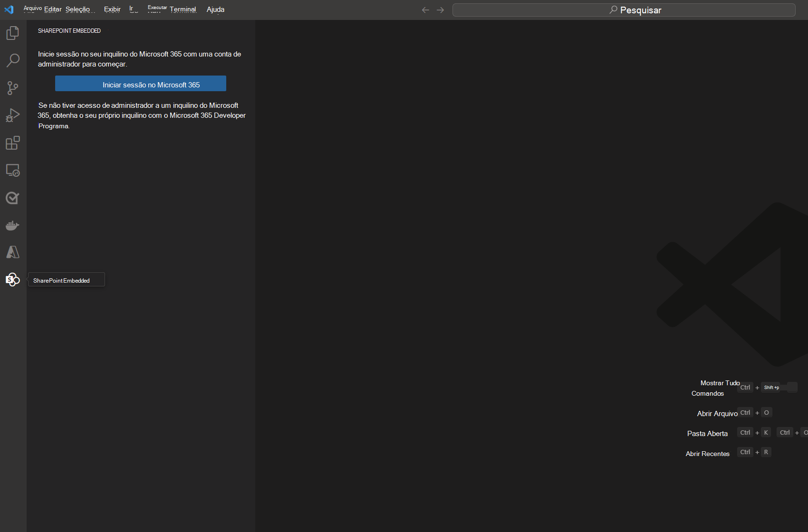Open the Source Control view
This screenshot has height=532, width=808.
(x=13, y=88)
